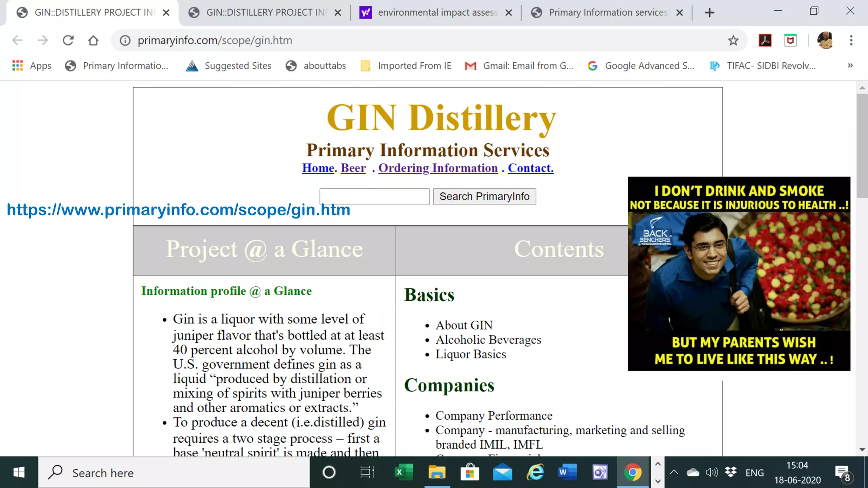
Task: Click Chrome icon on taskbar
Action: tap(633, 472)
